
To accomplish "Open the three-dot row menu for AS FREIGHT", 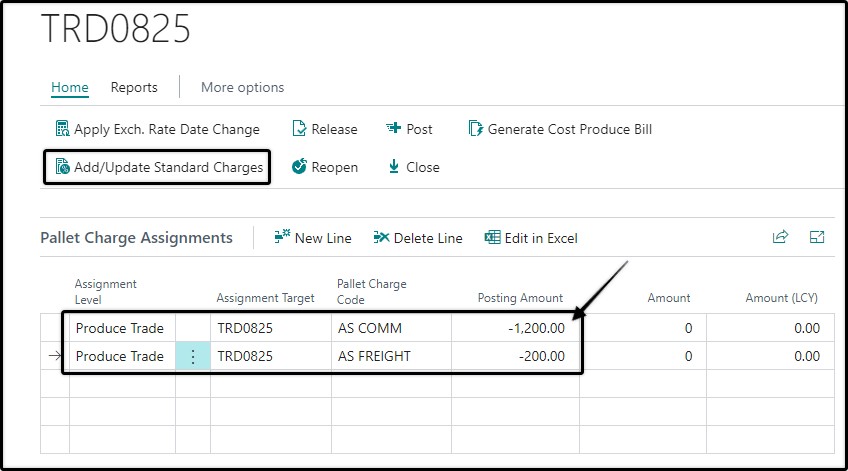I will click(x=193, y=356).
